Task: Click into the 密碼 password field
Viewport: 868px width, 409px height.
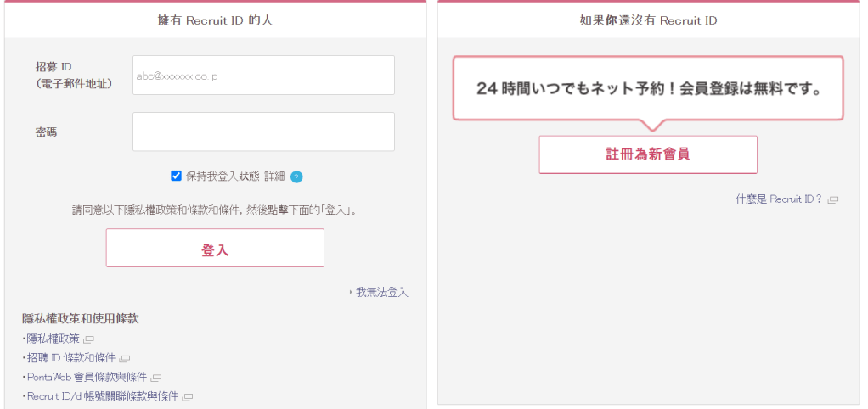Action: tap(263, 132)
